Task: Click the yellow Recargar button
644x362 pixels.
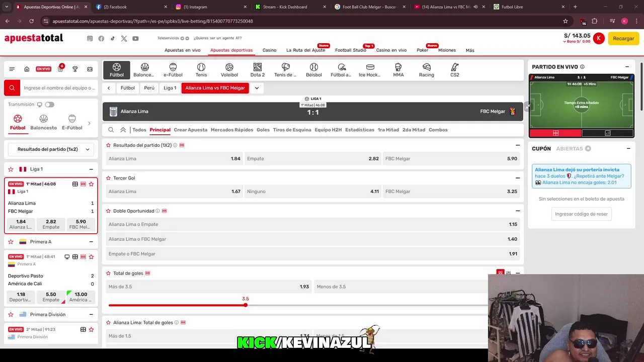Action: click(623, 38)
